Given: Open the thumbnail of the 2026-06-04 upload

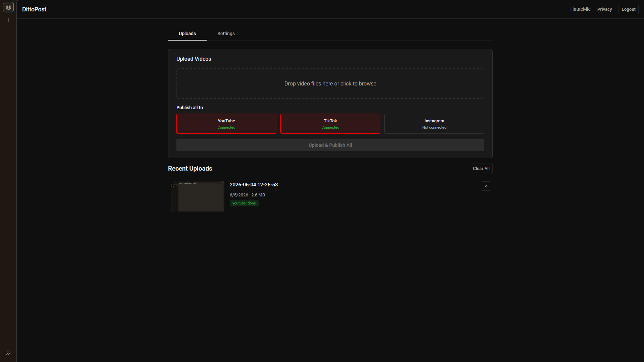Looking at the screenshot, I should [198, 196].
